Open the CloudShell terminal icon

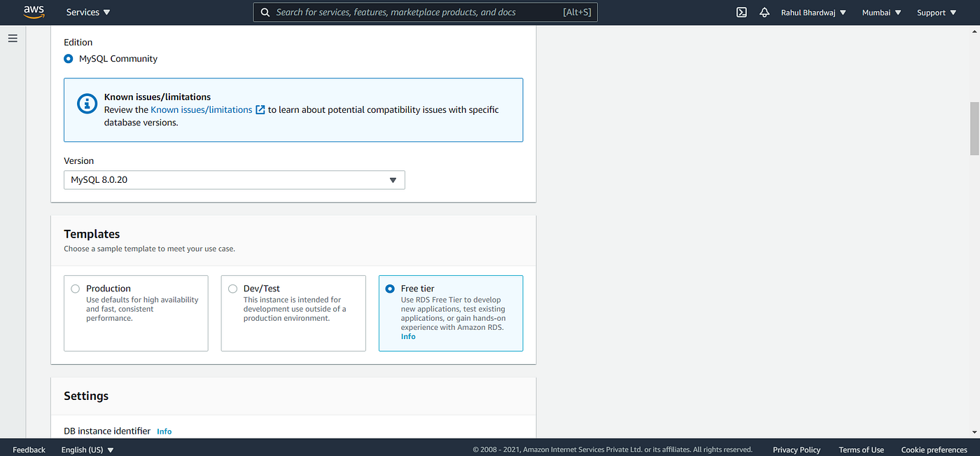pyautogui.click(x=741, y=12)
